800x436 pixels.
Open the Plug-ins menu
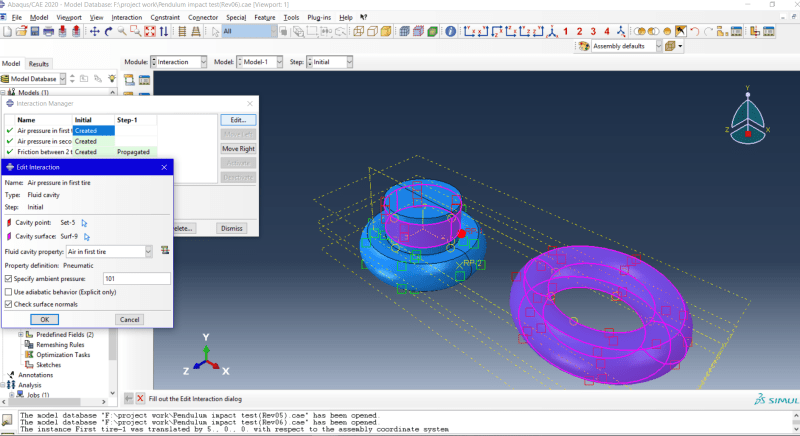coord(319,17)
